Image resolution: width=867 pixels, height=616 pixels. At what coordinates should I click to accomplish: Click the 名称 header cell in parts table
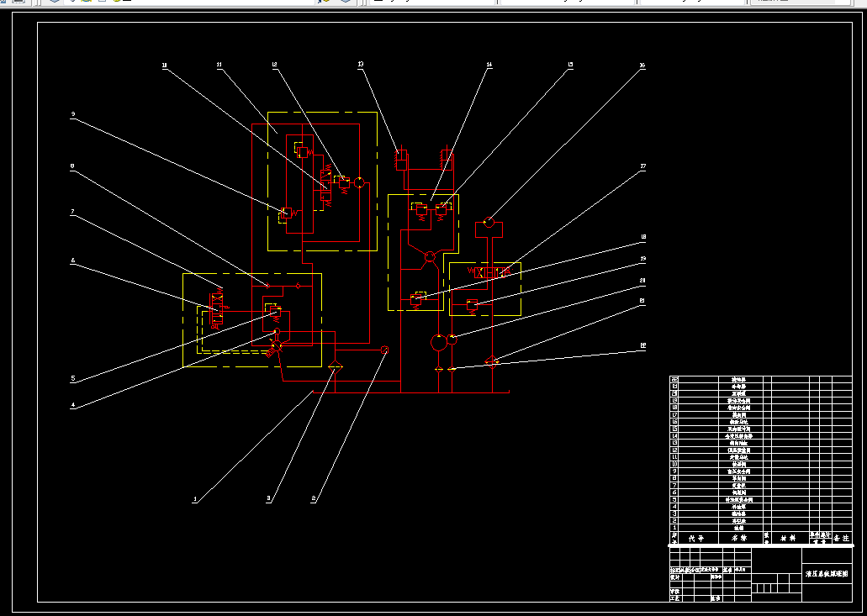(x=740, y=538)
